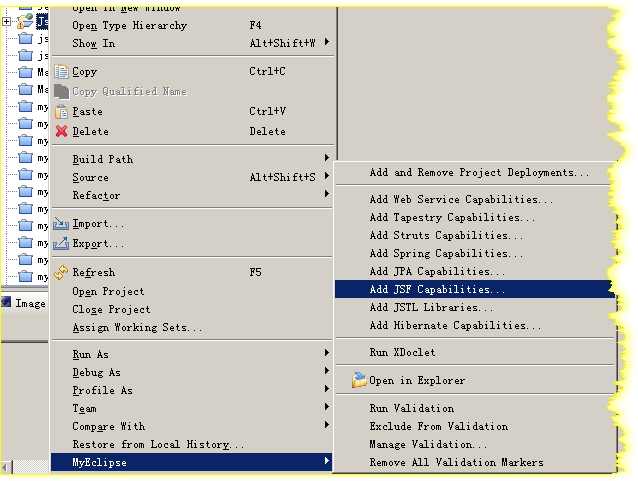Click the horizontal scrollbar left arrow

coord(6,467)
